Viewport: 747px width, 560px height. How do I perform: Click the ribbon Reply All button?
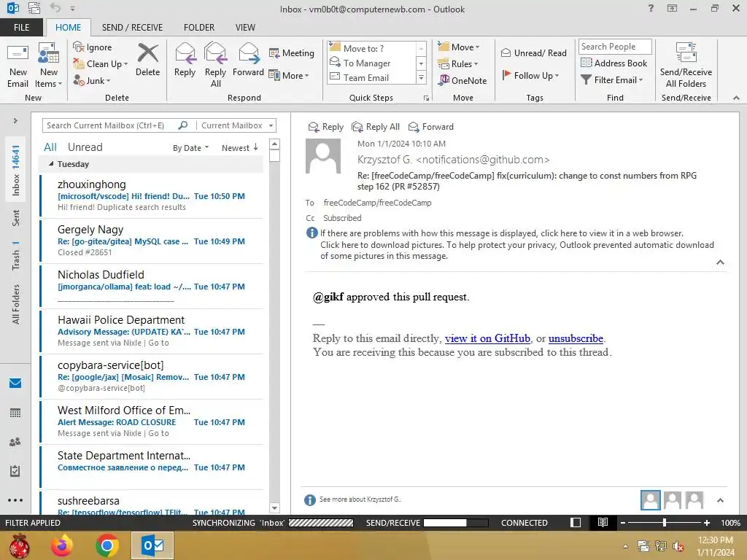click(215, 66)
